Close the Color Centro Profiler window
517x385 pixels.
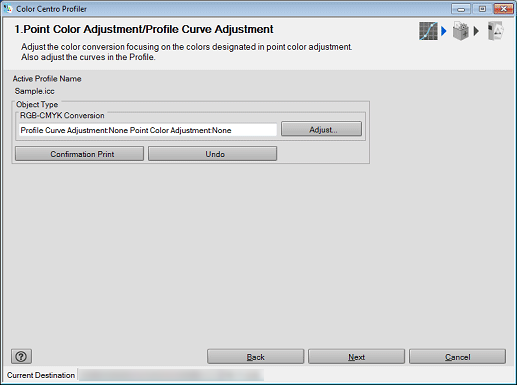pos(504,9)
